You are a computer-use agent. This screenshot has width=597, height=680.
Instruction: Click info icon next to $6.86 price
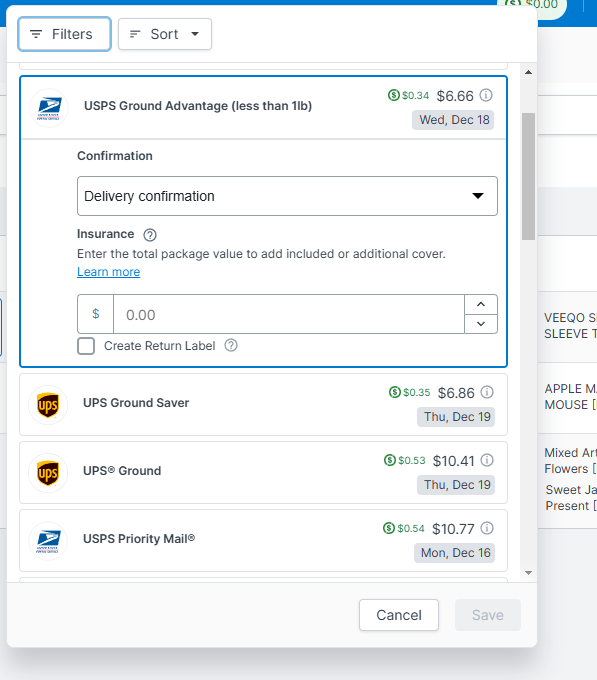tap(487, 392)
